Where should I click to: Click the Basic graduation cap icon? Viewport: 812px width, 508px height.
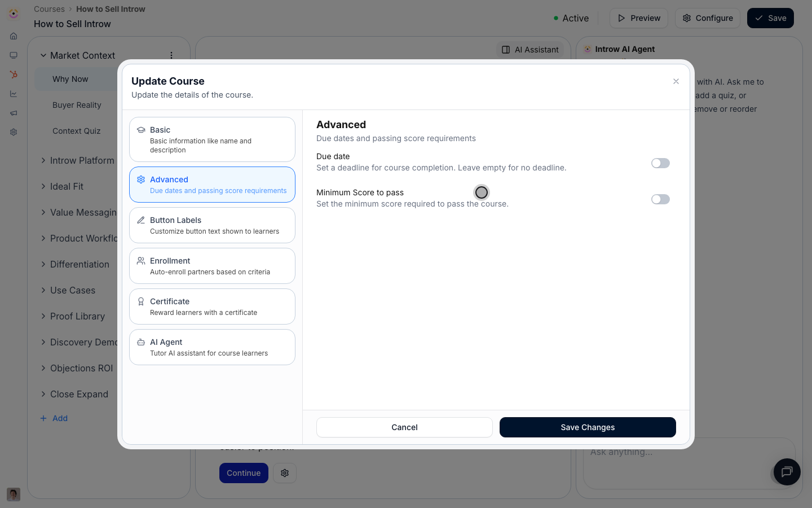coord(141,130)
